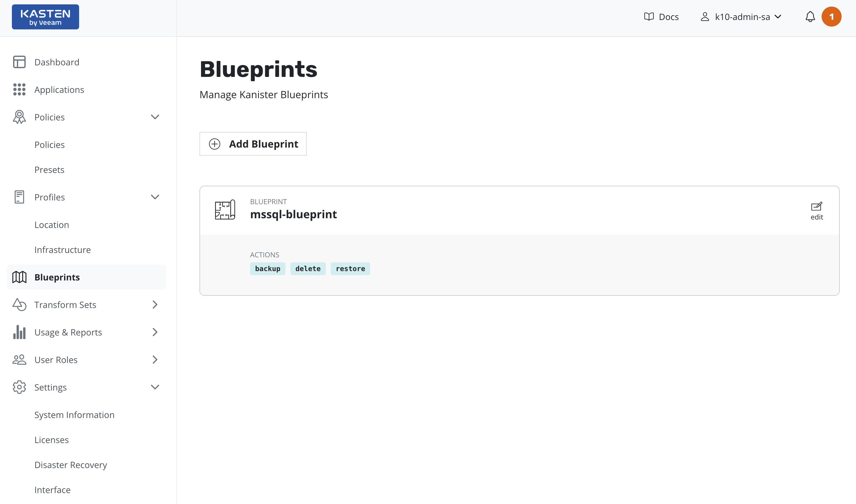Open the Location profiles page
The width and height of the screenshot is (856, 504).
(52, 225)
